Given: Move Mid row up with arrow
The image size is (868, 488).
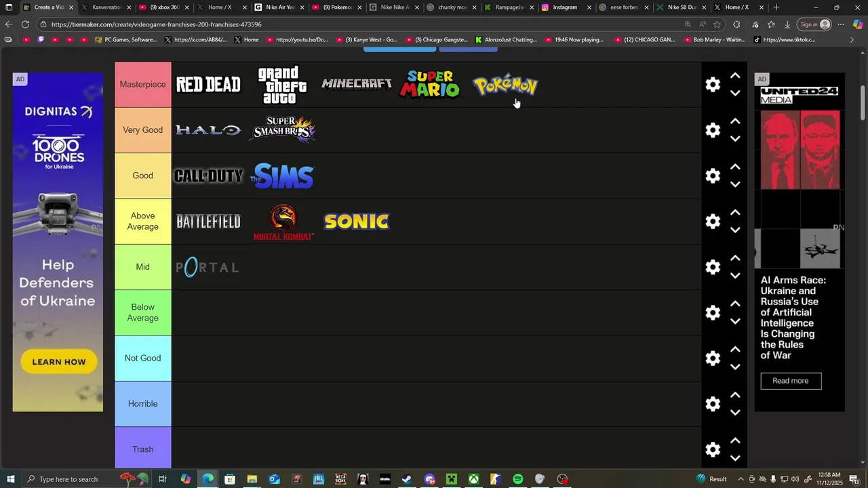Looking at the screenshot, I should coord(735,258).
